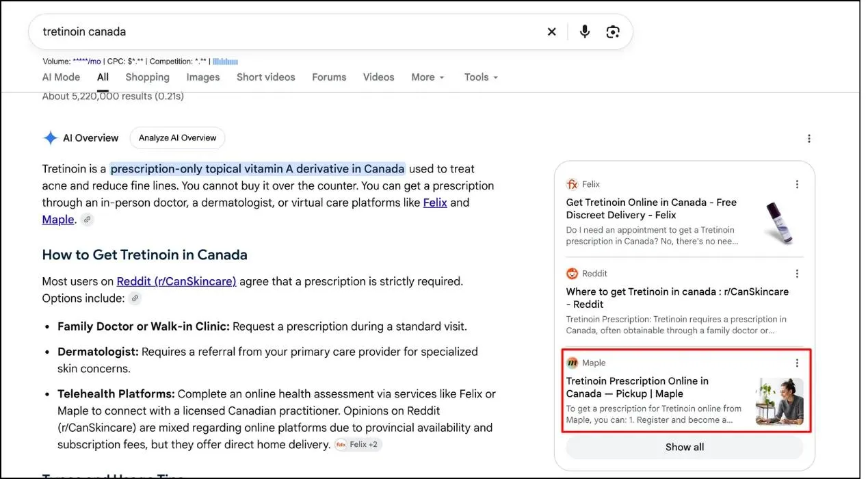Click 'Family Doctor or Walk-in Clinic:' text
This screenshot has height=479, width=868.
pyautogui.click(x=144, y=326)
